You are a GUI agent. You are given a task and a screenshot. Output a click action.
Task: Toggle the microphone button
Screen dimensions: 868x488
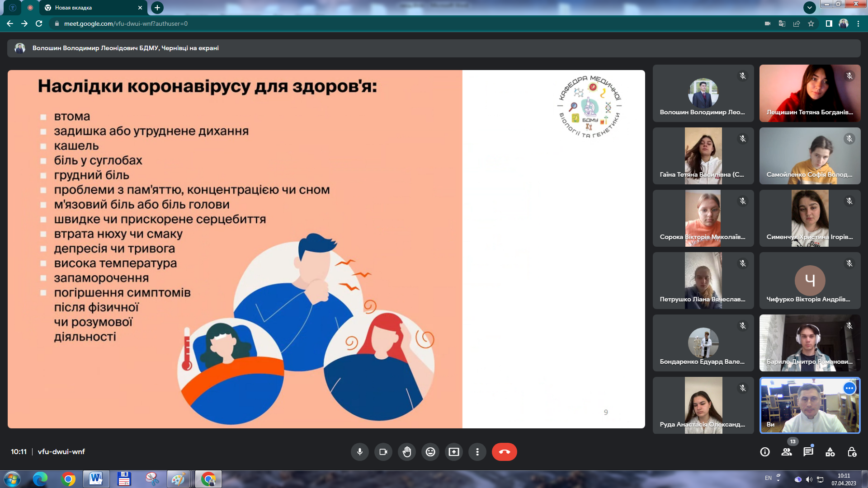pyautogui.click(x=359, y=452)
